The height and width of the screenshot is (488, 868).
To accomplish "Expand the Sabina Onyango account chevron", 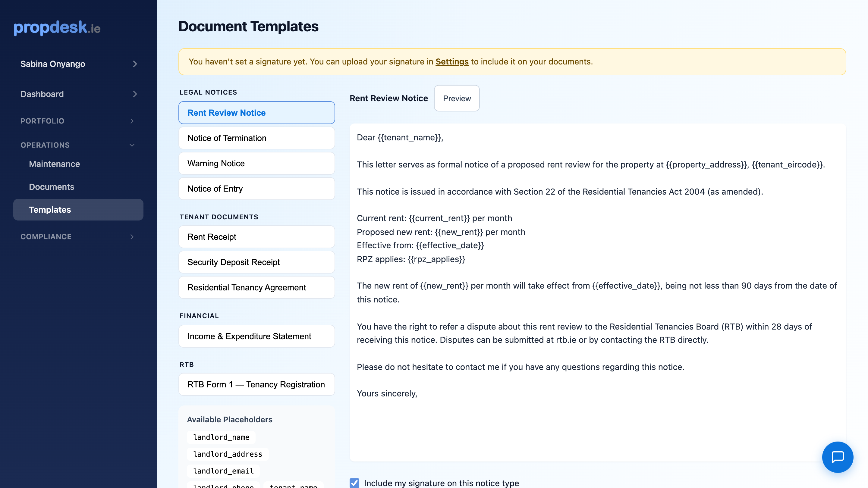I will 135,64.
